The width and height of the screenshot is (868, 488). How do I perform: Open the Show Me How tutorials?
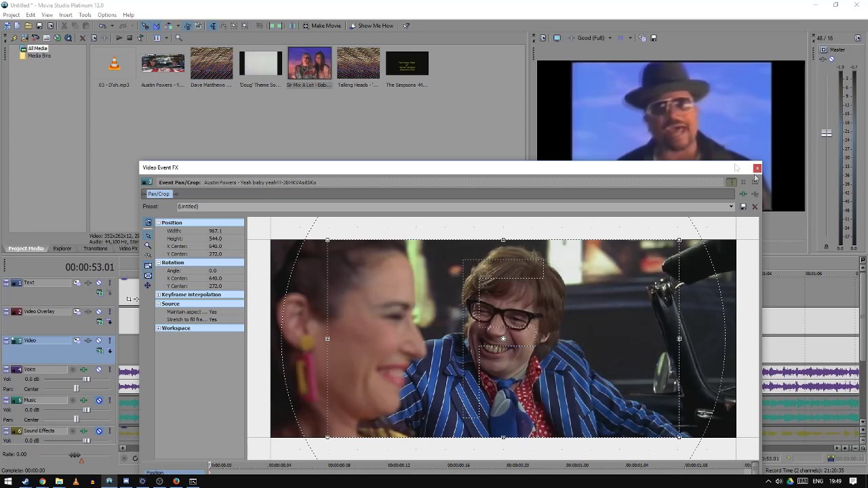(x=371, y=26)
